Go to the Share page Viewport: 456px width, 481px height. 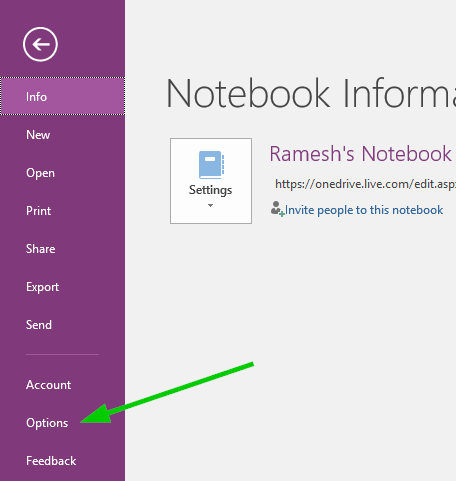pyautogui.click(x=63, y=249)
